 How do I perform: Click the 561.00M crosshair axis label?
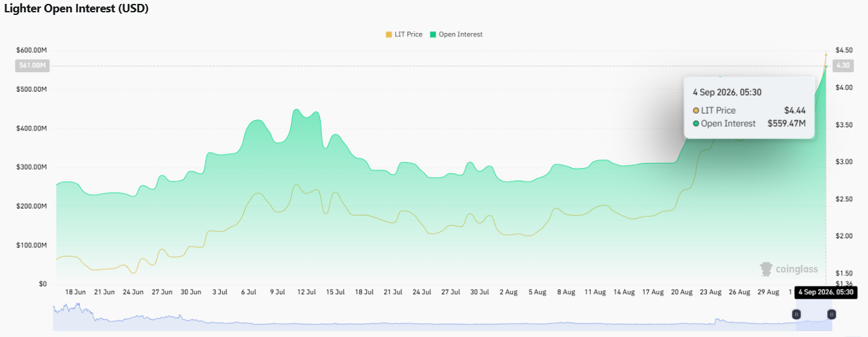click(x=33, y=66)
